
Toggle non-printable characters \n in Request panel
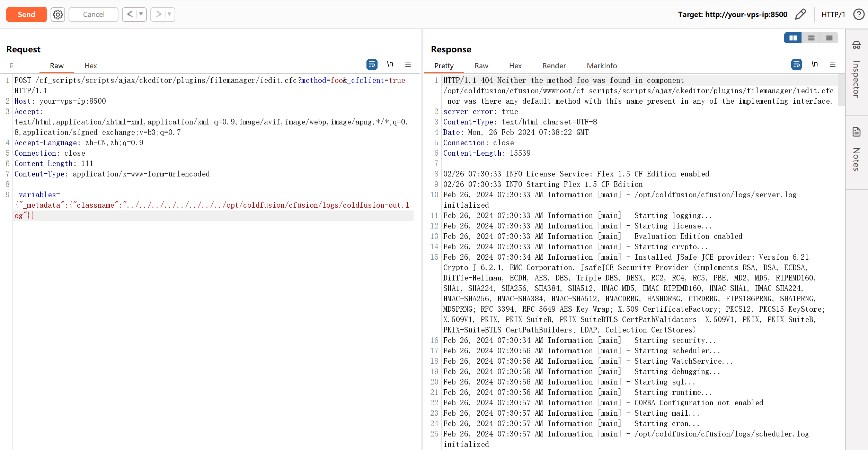click(390, 64)
